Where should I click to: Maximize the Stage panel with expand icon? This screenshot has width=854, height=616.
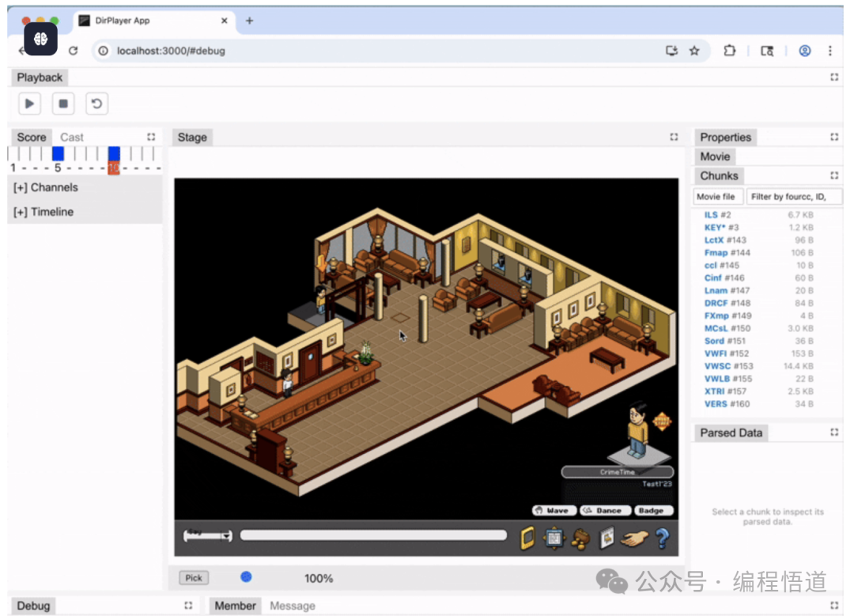point(674,137)
